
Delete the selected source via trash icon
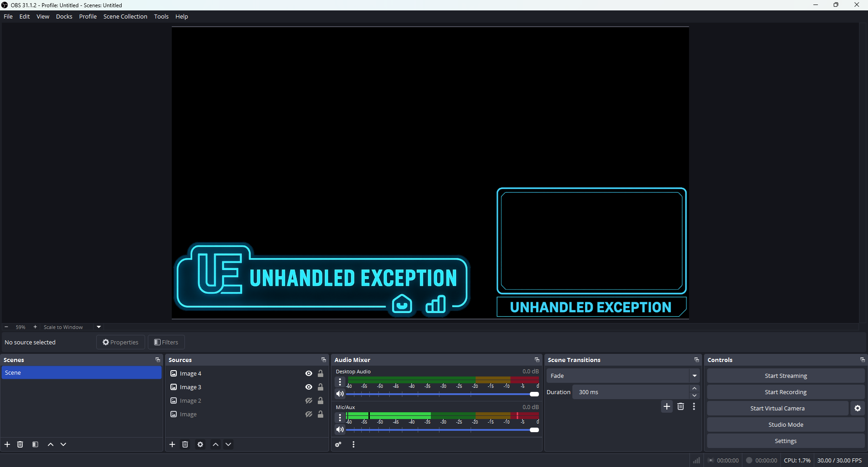185,444
